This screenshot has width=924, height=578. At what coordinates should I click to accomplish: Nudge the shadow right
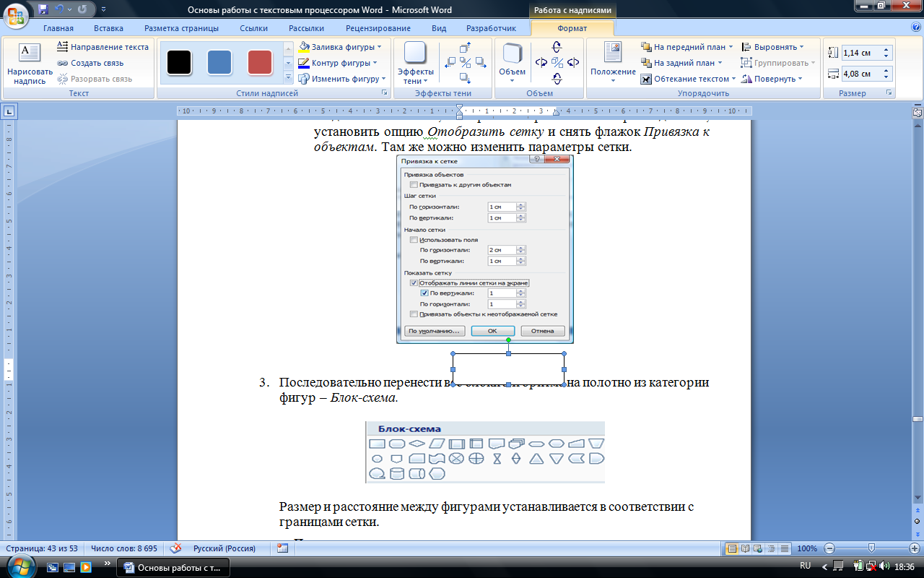pos(481,63)
